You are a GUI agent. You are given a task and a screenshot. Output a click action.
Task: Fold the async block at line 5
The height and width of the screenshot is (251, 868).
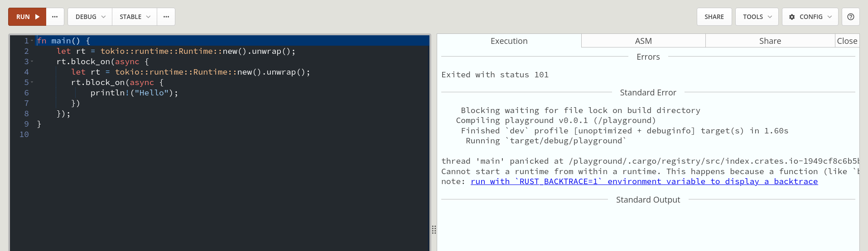[x=32, y=82]
